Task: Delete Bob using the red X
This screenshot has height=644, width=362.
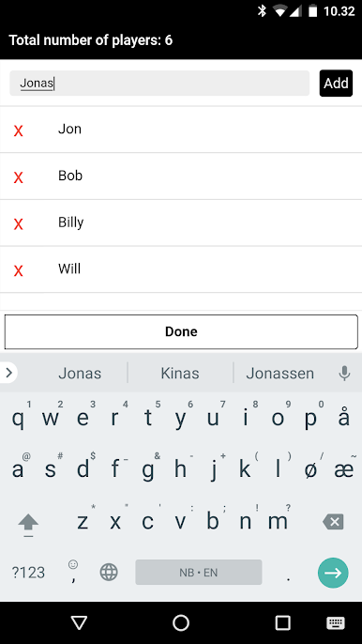Action: click(18, 177)
